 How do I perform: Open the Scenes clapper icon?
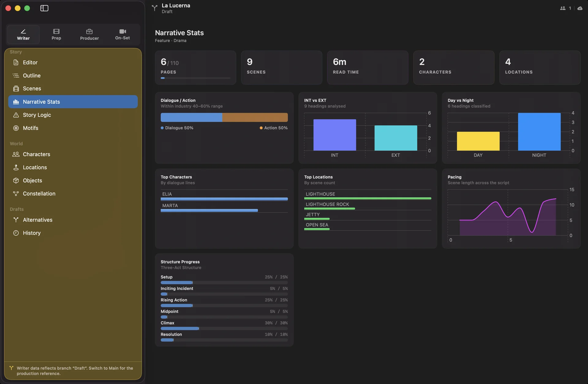[16, 89]
